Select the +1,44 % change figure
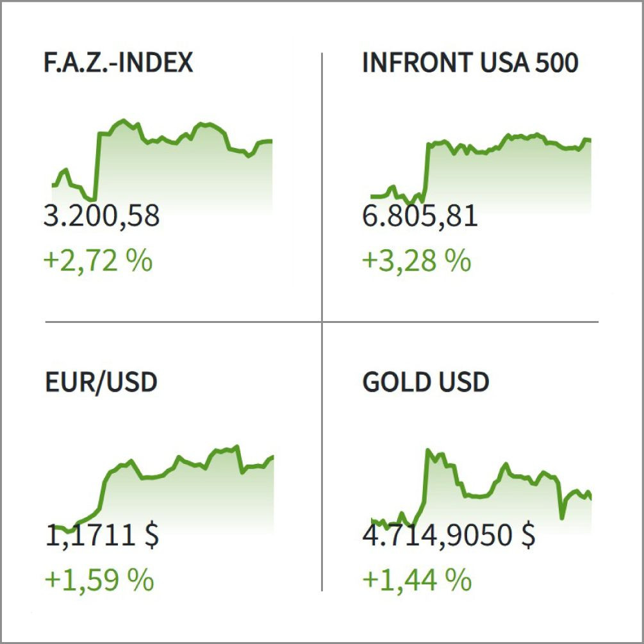Viewport: 644px width, 644px height. pyautogui.click(x=417, y=580)
